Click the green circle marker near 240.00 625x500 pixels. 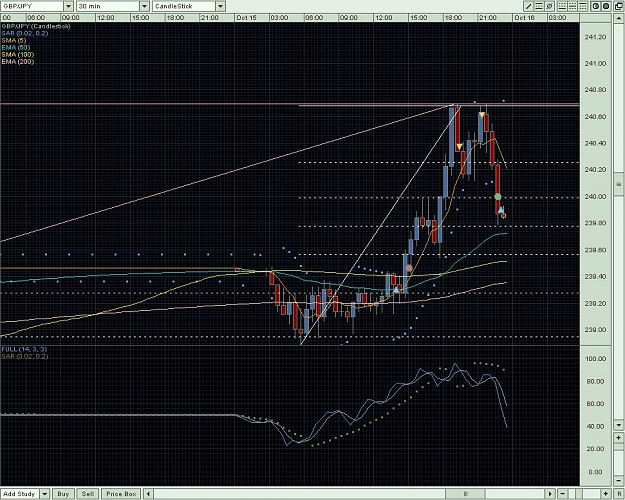498,197
